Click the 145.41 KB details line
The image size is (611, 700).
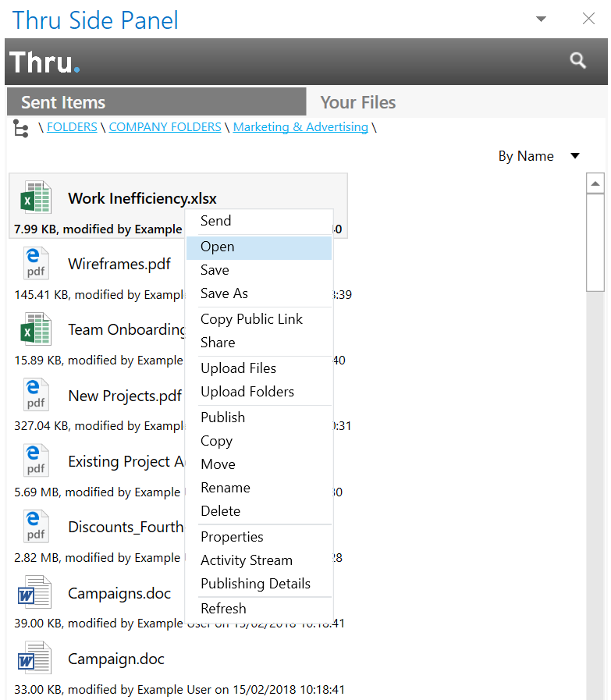pyautogui.click(x=99, y=295)
